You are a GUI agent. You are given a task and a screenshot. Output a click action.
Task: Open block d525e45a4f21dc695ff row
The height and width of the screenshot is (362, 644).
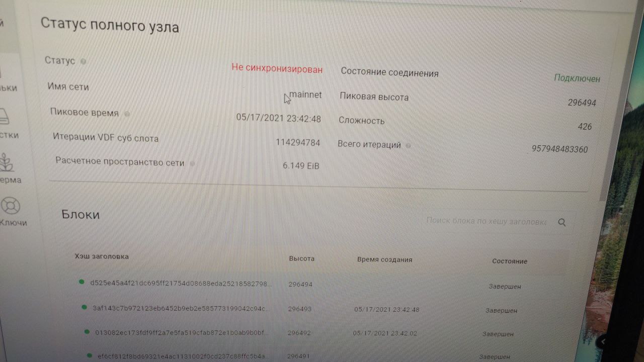(x=322, y=285)
